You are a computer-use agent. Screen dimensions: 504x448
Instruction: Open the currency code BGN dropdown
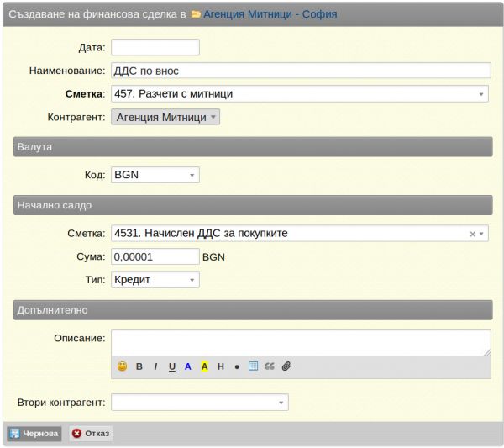point(155,175)
